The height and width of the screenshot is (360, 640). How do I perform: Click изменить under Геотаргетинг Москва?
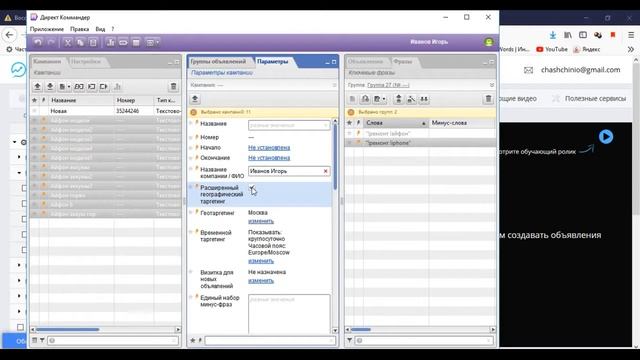click(x=261, y=221)
